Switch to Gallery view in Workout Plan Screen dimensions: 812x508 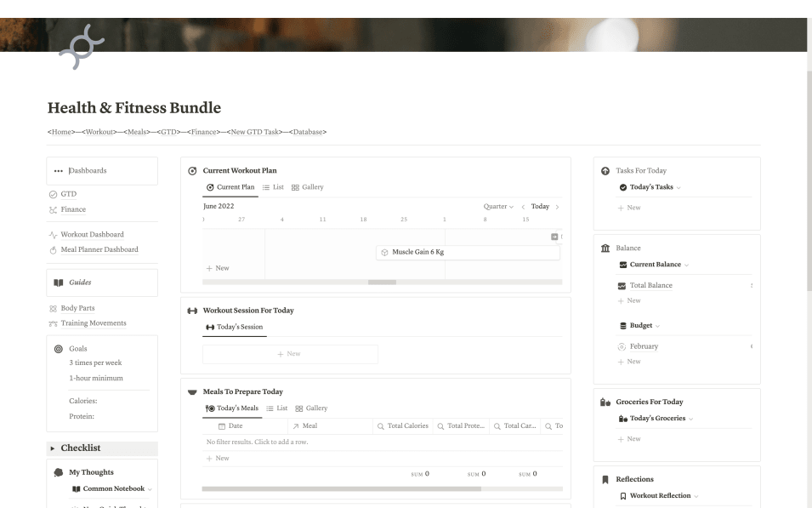[308, 187]
